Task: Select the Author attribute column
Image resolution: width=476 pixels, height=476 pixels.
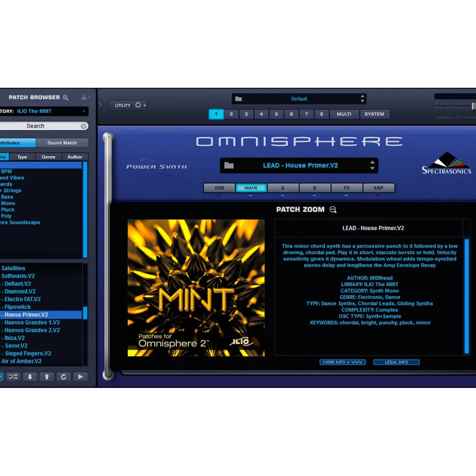Action: (75, 157)
